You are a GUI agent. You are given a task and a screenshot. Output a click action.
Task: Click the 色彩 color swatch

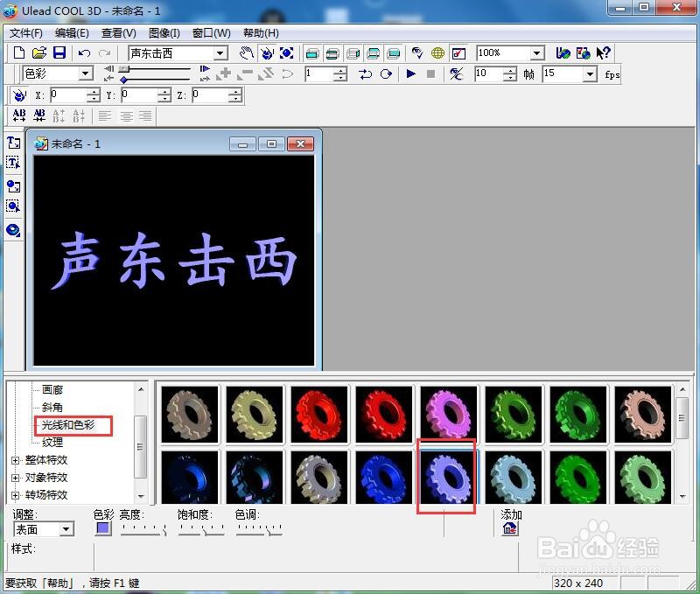click(103, 529)
